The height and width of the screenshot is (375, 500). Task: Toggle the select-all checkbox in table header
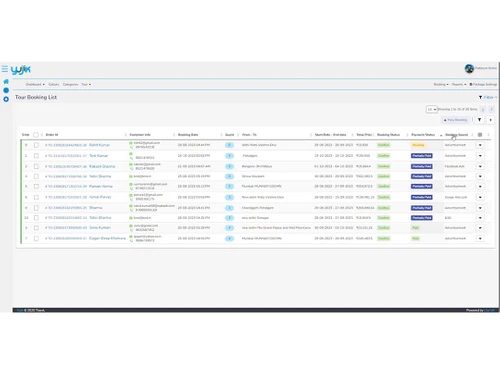[36, 135]
